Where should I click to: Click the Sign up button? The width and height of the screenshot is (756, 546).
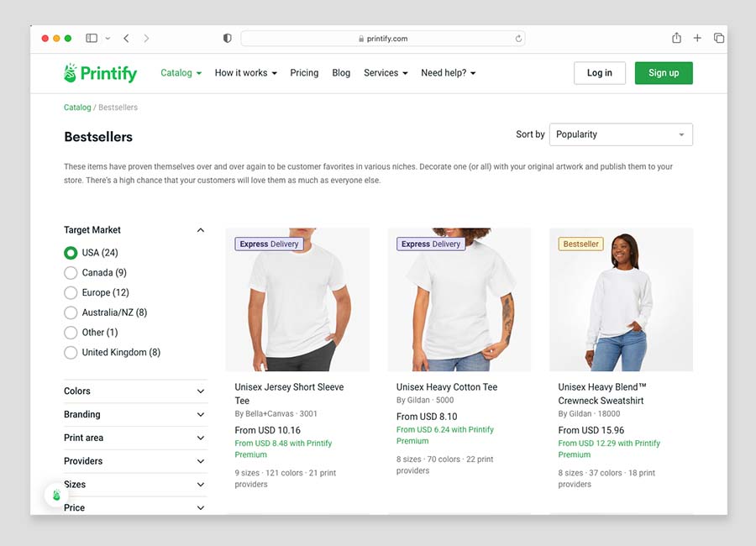click(664, 73)
